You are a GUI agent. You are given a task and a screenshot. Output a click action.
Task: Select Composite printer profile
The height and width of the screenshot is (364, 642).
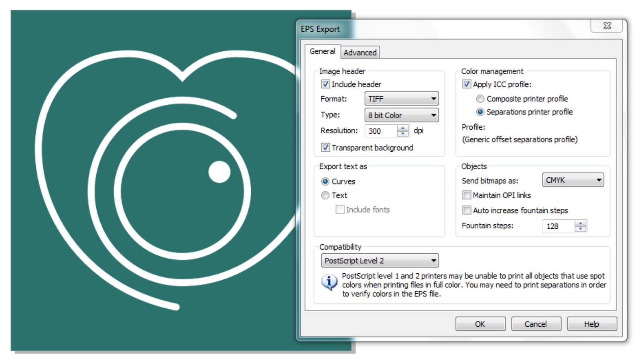coord(480,99)
